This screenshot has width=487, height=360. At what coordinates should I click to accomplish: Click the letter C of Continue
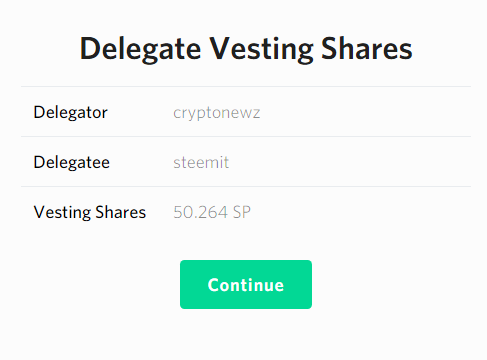(213, 285)
